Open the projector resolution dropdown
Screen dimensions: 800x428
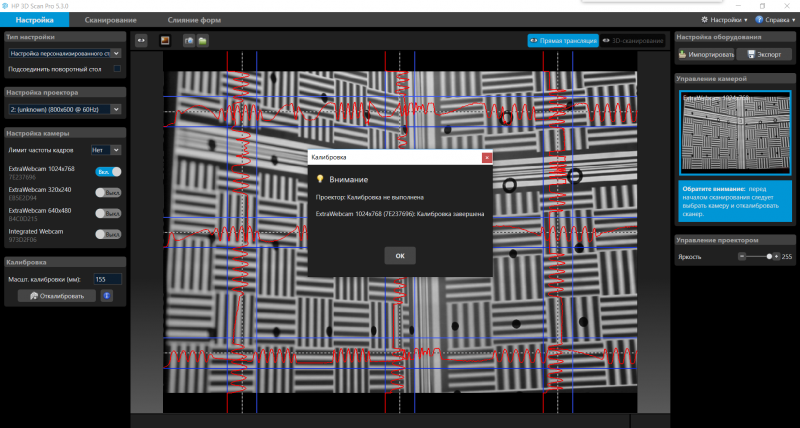64,108
